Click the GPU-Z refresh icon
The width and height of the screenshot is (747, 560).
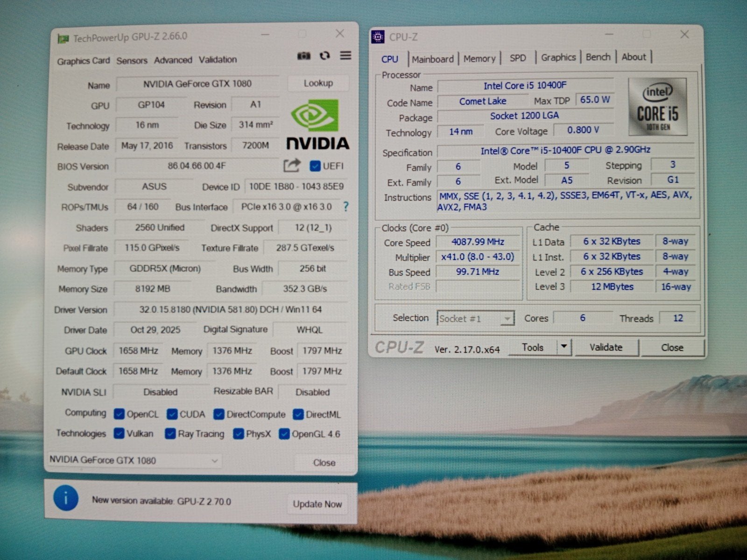pos(324,56)
